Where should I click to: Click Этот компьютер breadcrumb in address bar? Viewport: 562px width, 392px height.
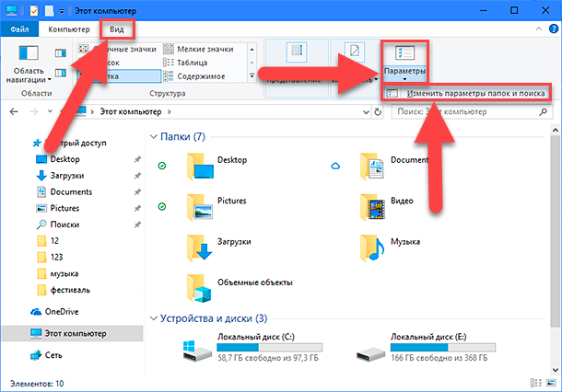tap(131, 111)
